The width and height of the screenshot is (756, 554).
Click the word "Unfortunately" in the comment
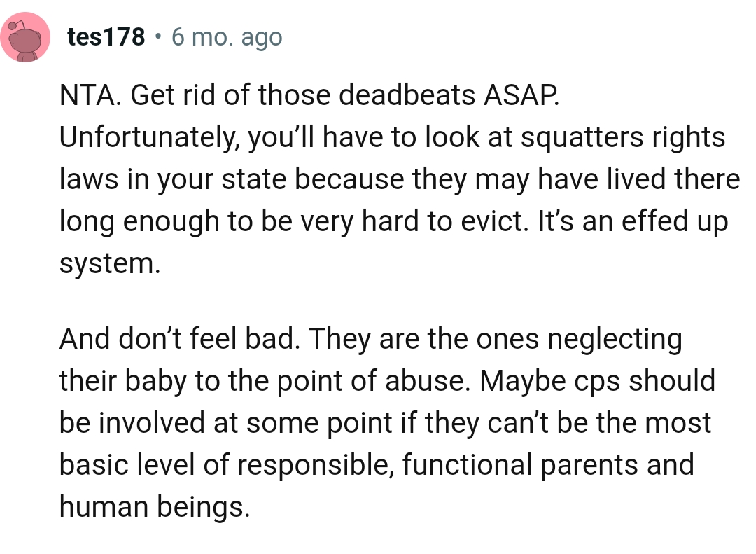pos(146,137)
